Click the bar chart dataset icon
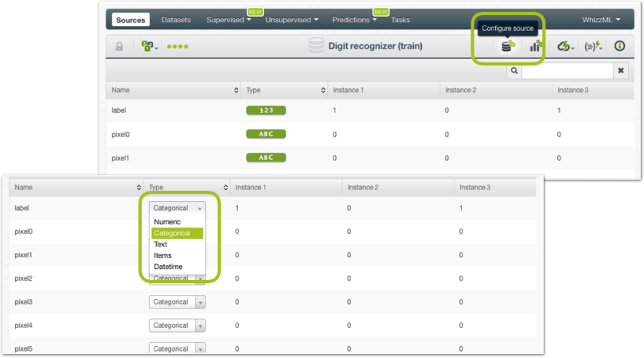The image size is (644, 358). 537,47
